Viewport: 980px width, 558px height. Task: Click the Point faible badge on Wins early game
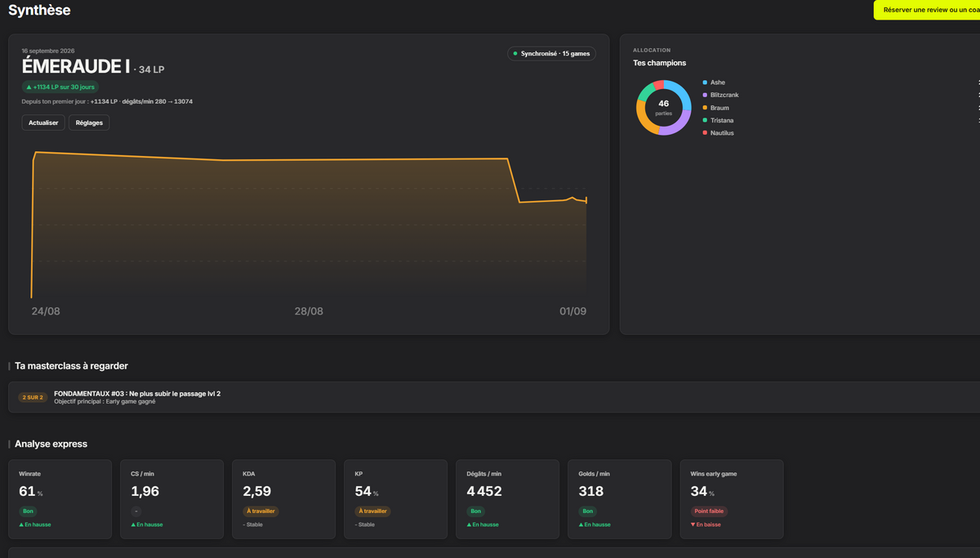709,511
